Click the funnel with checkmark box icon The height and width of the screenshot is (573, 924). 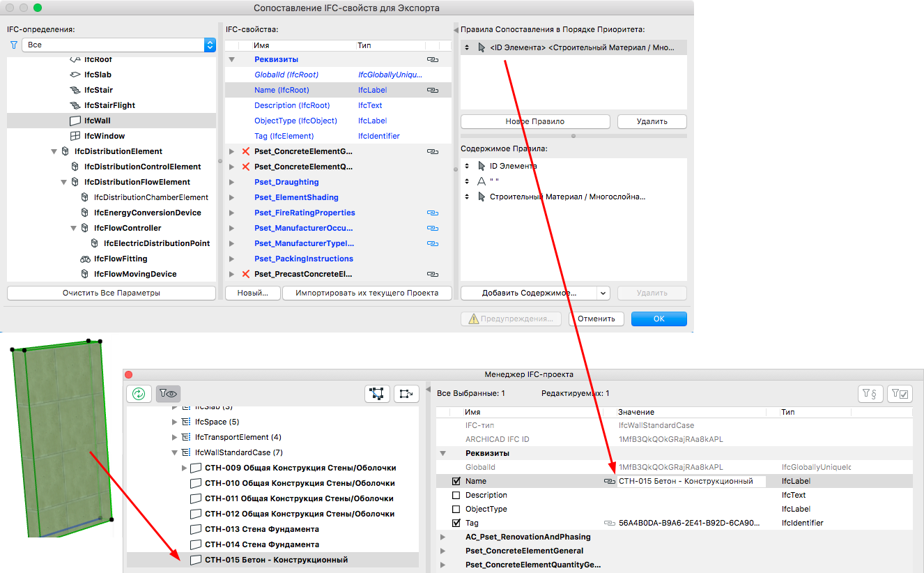pos(900,394)
